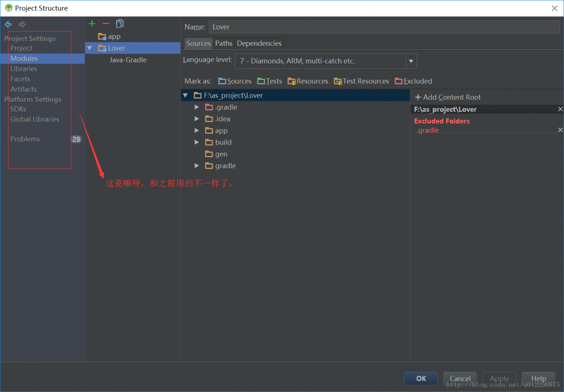Click the back navigation arrow
This screenshot has height=392, width=564.
pos(8,25)
